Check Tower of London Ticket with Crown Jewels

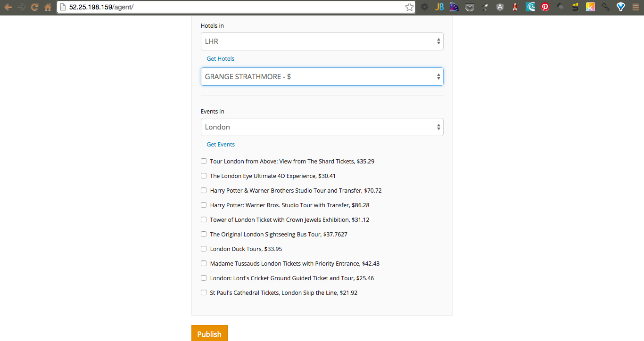[204, 219]
